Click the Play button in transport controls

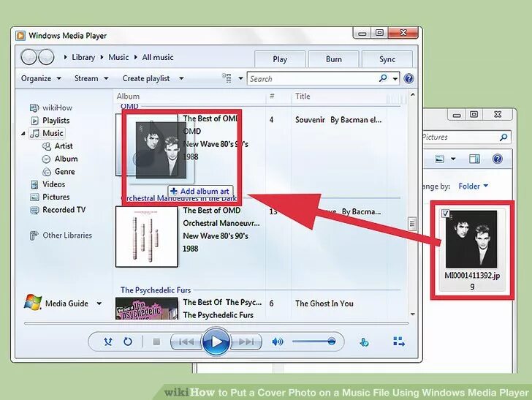216,341
